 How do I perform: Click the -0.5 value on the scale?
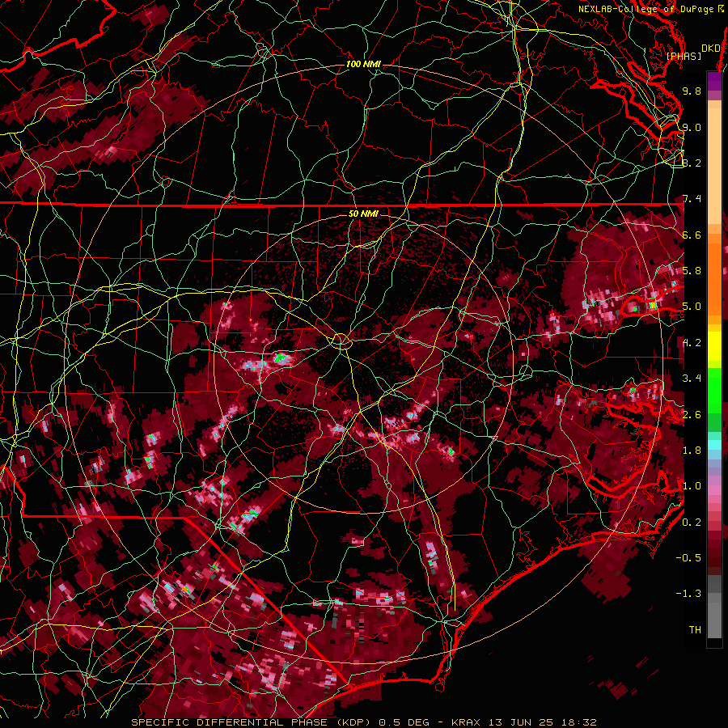pos(688,558)
